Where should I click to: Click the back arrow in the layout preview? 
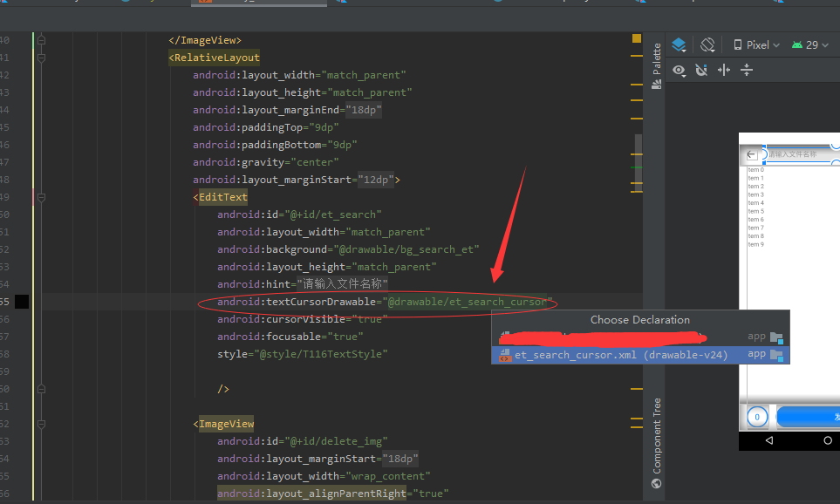(751, 155)
